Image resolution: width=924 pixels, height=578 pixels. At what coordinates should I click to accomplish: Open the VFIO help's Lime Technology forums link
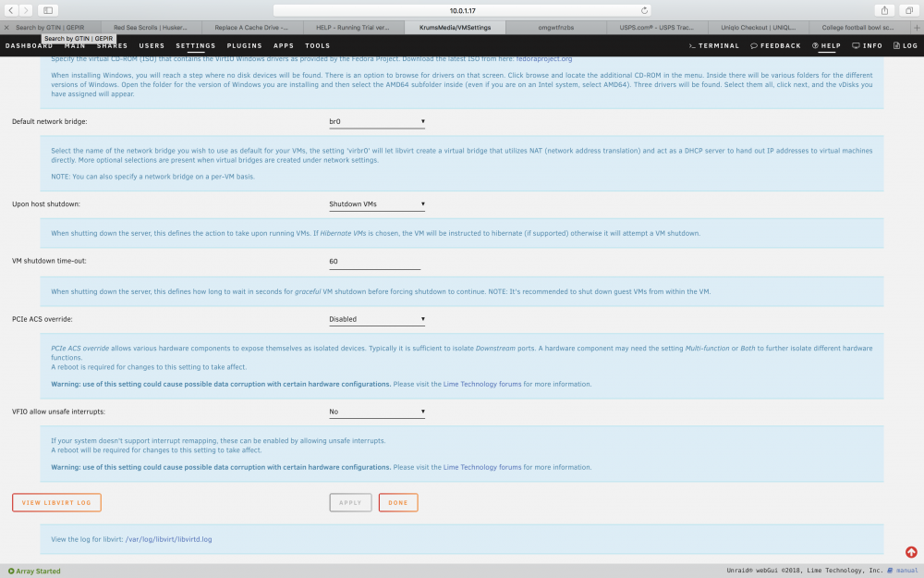tap(482, 467)
